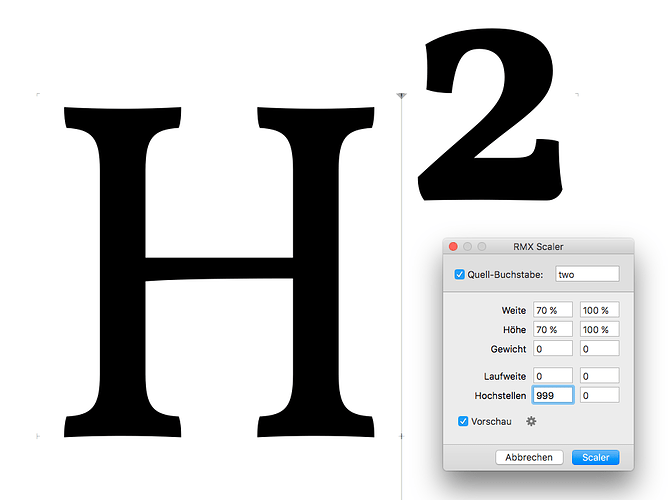Click the Weite label
The image size is (671, 500).
pyautogui.click(x=514, y=310)
